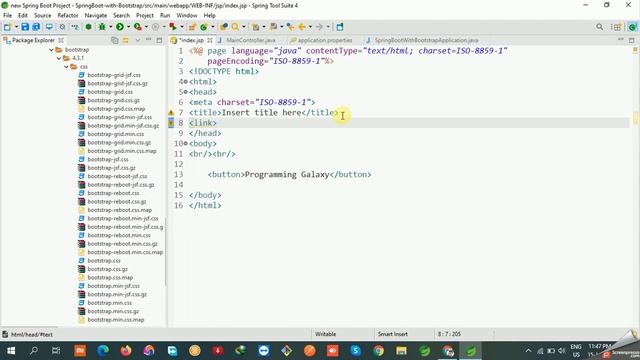Open dropdown arrow next to New icon
This screenshot has width=640, height=360.
pos(16,27)
